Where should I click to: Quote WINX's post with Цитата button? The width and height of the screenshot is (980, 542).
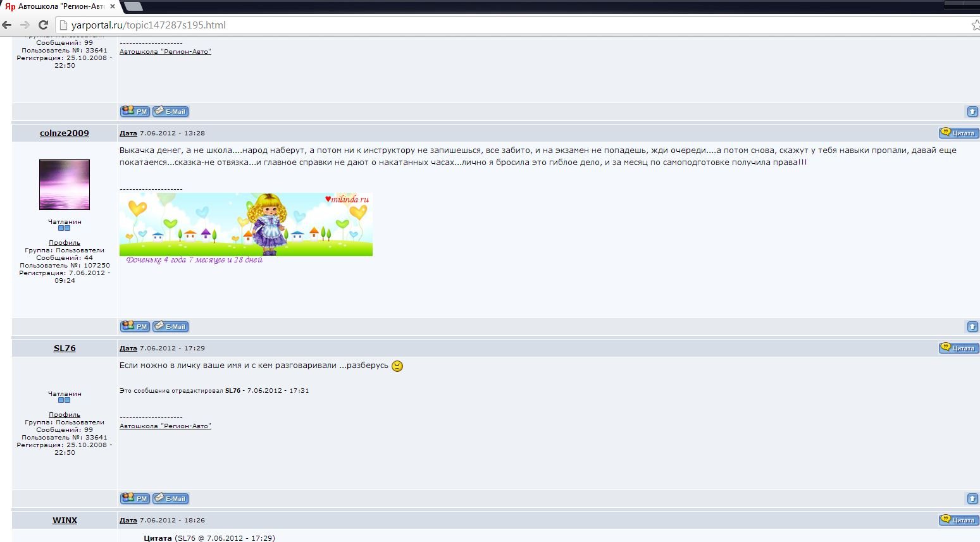(x=958, y=520)
